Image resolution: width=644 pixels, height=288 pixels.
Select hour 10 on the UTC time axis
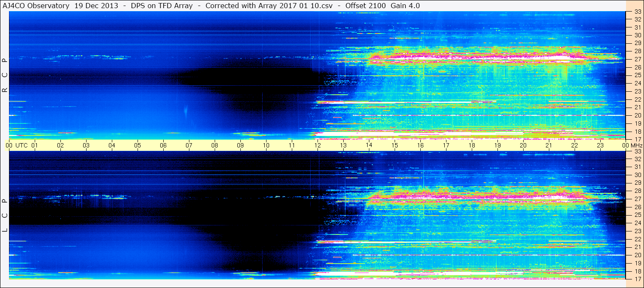click(x=266, y=145)
